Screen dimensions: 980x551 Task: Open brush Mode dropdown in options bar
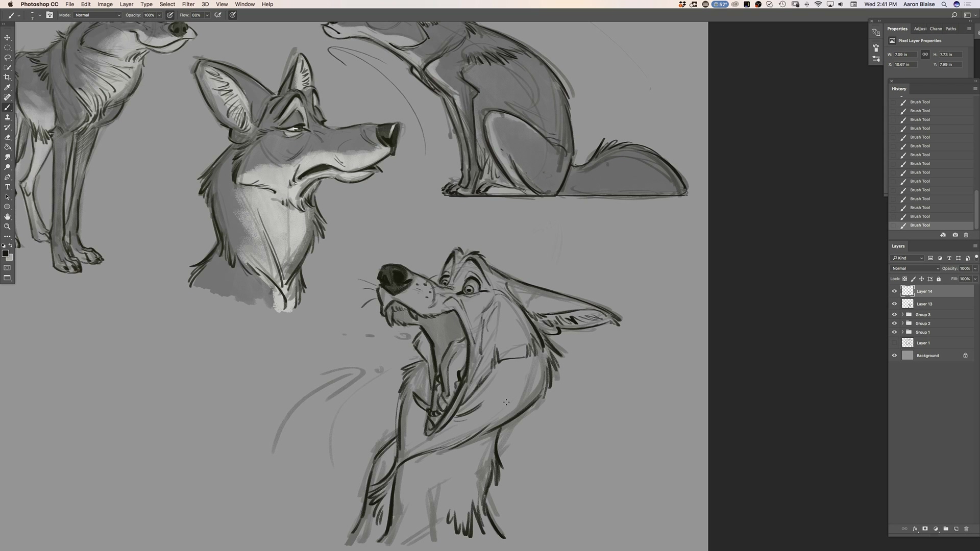tap(97, 15)
